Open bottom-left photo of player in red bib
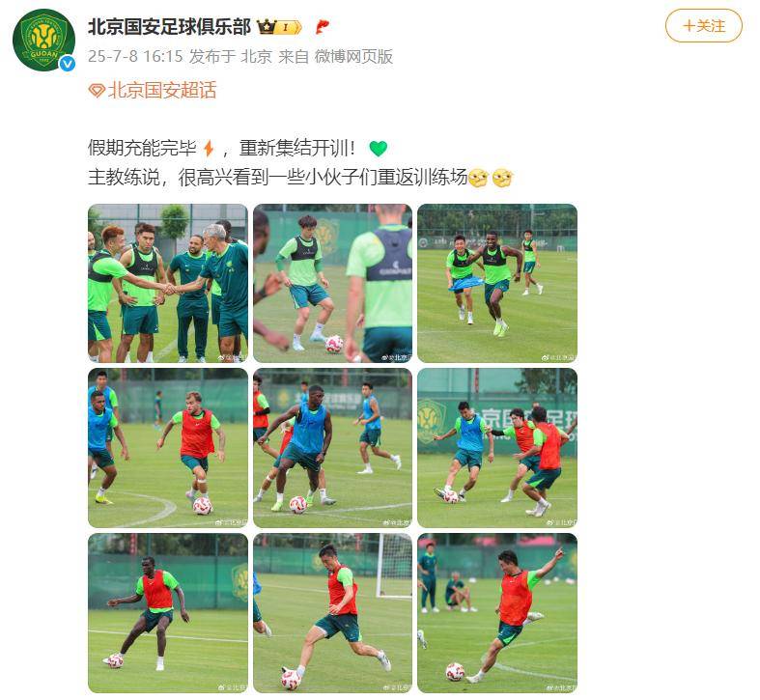This screenshot has height=700, width=760. pos(168,613)
